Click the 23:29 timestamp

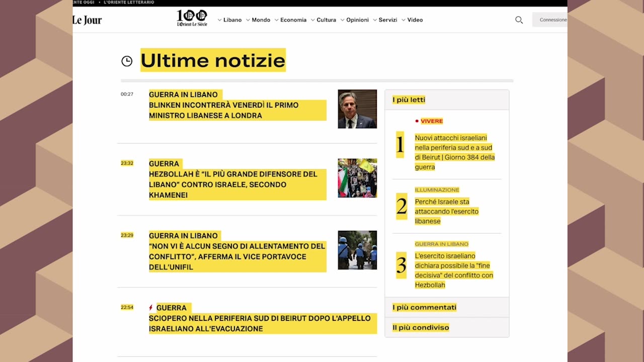[127, 235]
